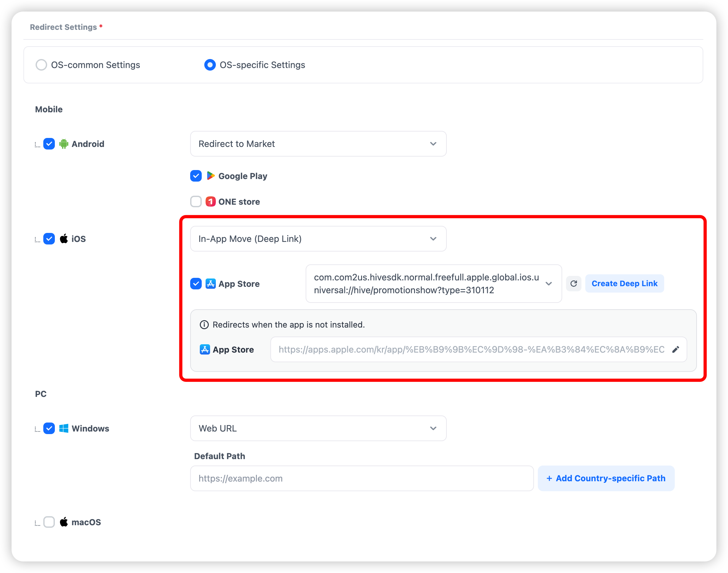Open the iOS In-App Move dropdown

point(318,239)
